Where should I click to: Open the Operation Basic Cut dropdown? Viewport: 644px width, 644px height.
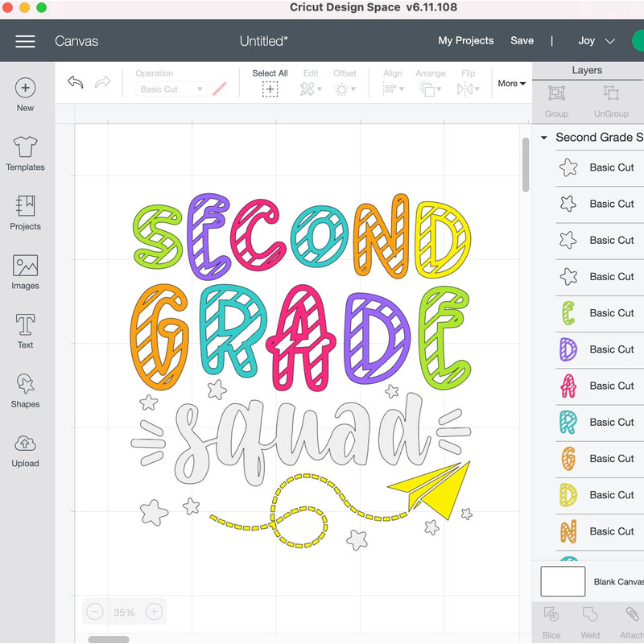pos(171,89)
